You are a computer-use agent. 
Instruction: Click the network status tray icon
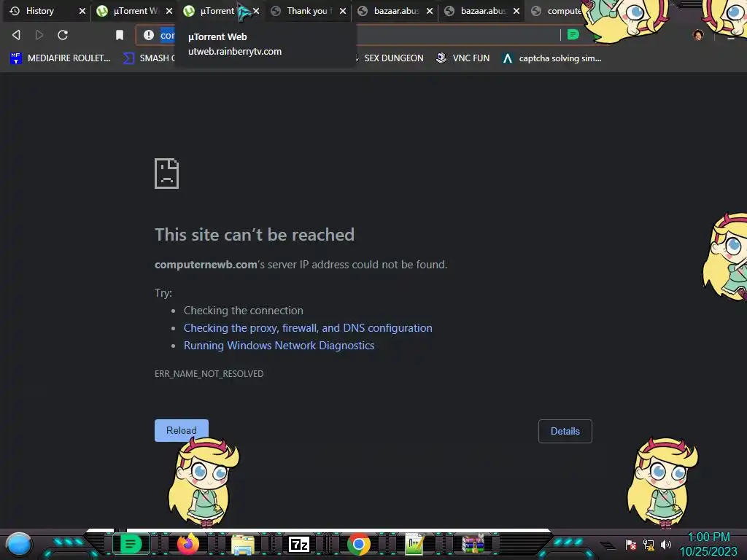tap(649, 544)
